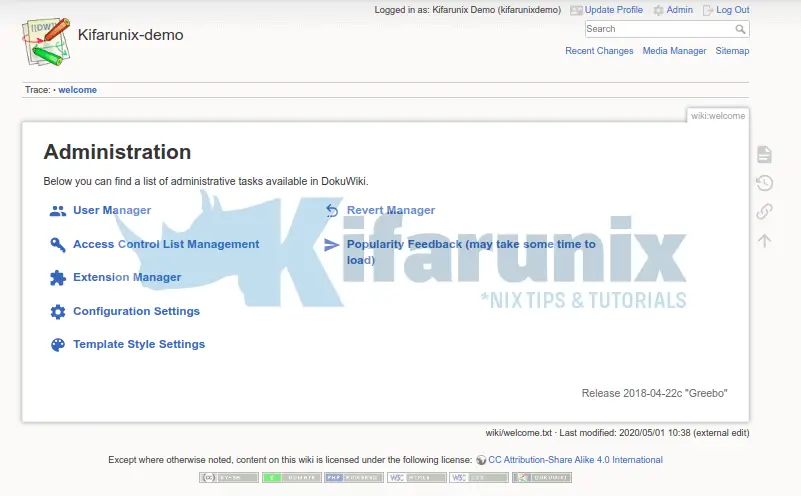Screen dimensions: 801x496
Task: Click the Configuration Settings gear icon
Action: point(58,312)
